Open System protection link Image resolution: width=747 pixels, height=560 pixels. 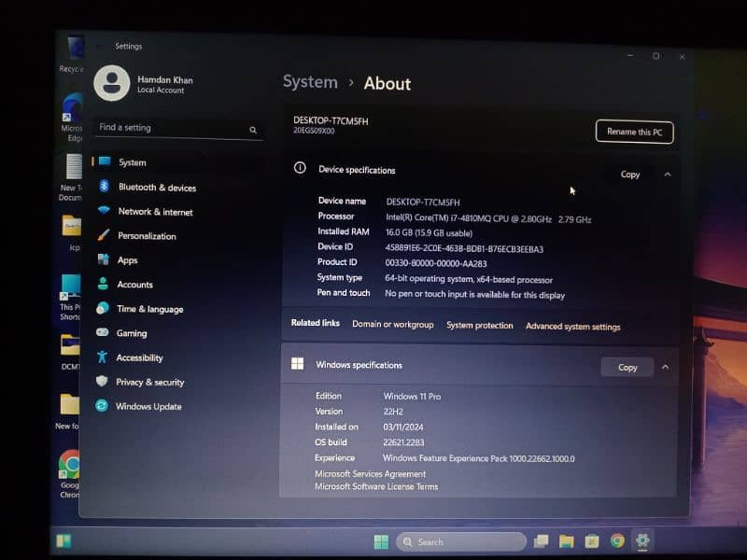479,325
